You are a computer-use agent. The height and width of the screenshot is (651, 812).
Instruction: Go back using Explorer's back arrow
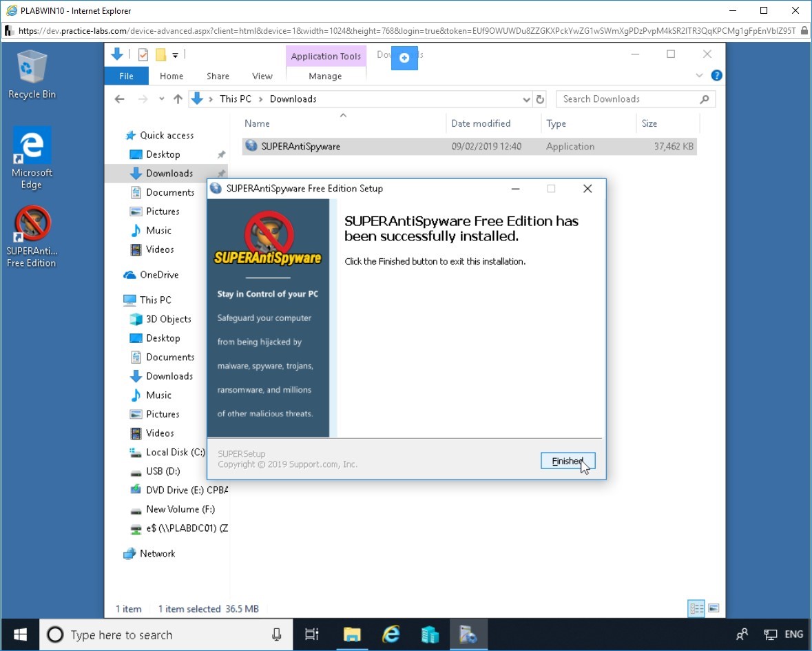point(120,99)
